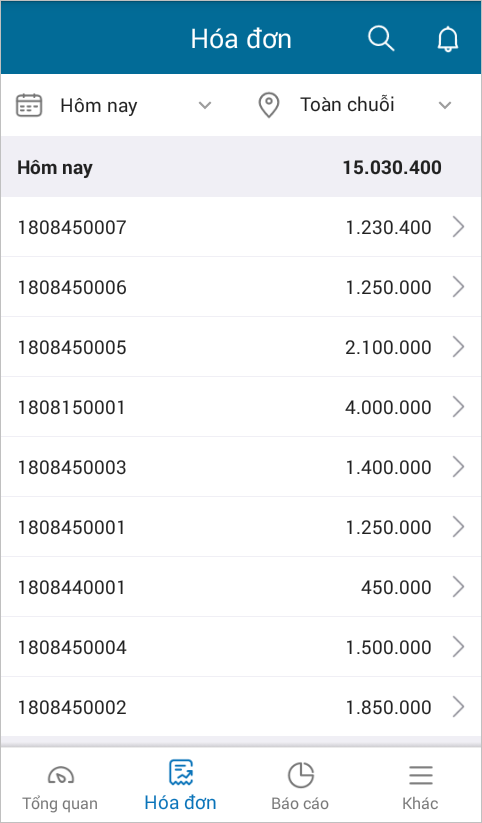Open details chevron for invoice 1808150001

458,407
